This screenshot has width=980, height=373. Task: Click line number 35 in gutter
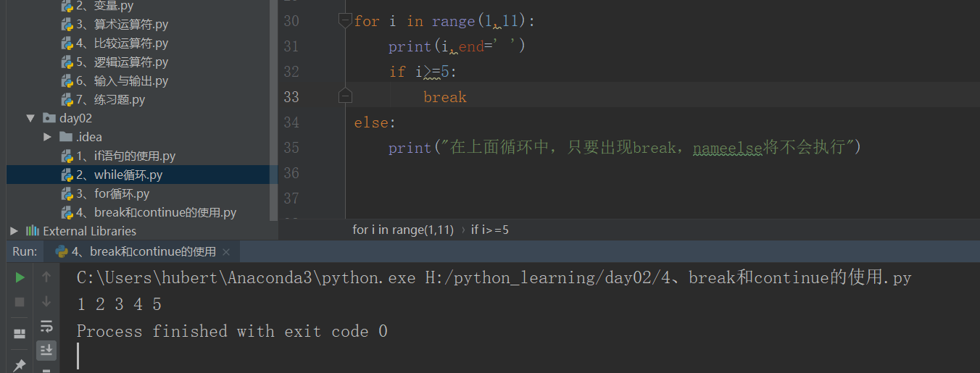[x=291, y=148]
